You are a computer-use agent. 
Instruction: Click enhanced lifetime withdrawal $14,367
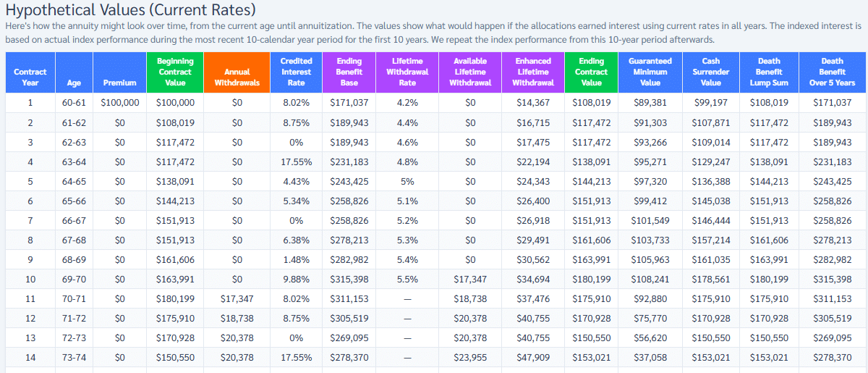534,103
